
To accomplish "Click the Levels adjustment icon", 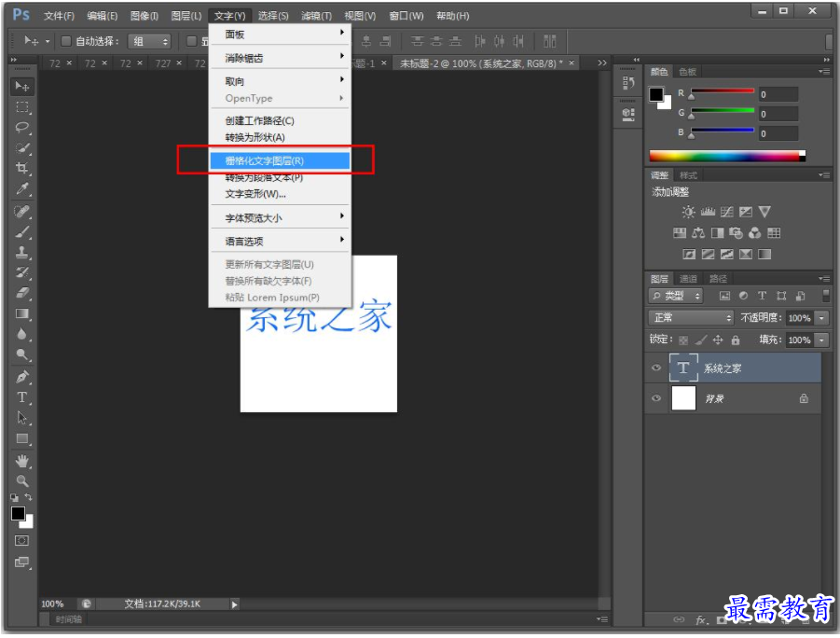I will (x=708, y=212).
